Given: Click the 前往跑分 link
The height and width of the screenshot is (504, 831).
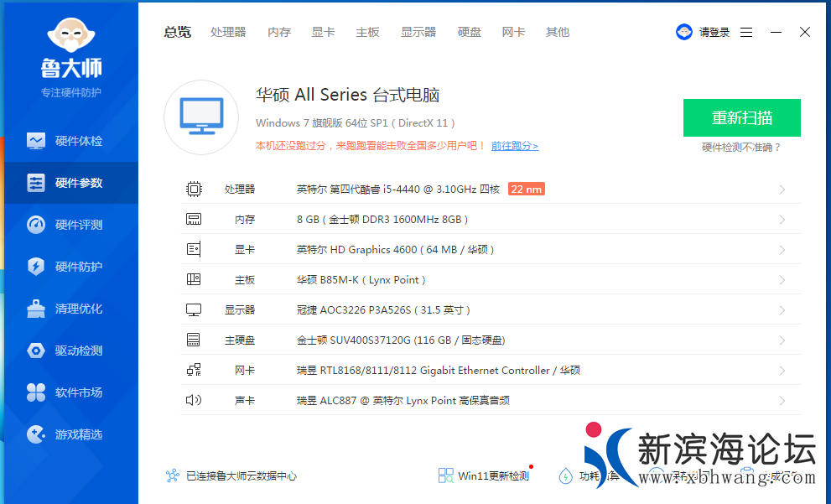Looking at the screenshot, I should click(x=515, y=146).
